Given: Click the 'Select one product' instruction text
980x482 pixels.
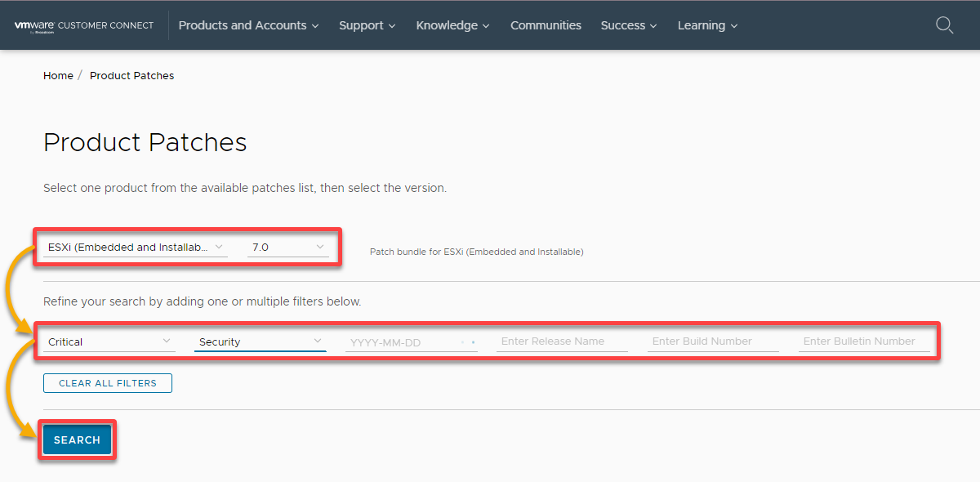Looking at the screenshot, I should click(x=245, y=188).
